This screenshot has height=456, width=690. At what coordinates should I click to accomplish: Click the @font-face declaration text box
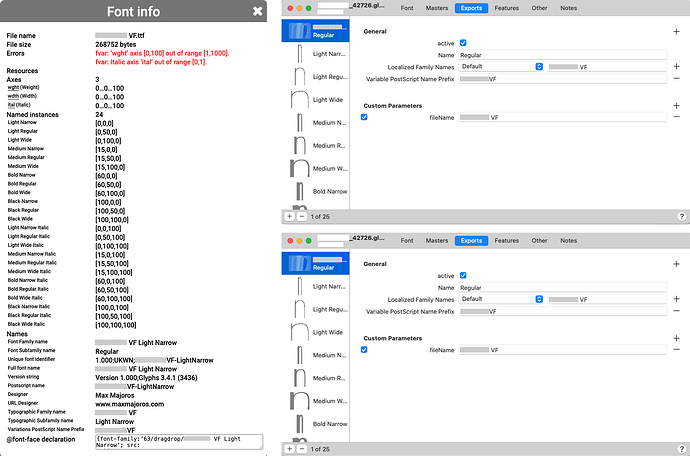177,442
